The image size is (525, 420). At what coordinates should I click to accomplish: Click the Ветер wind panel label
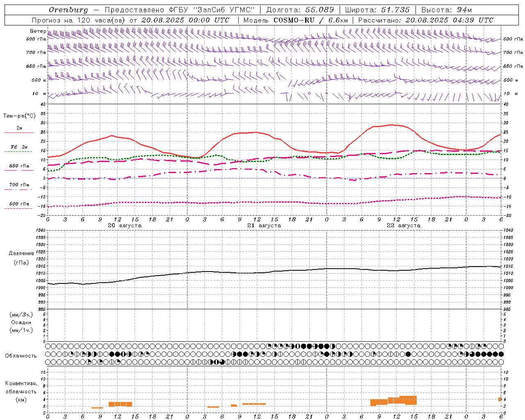coord(38,31)
